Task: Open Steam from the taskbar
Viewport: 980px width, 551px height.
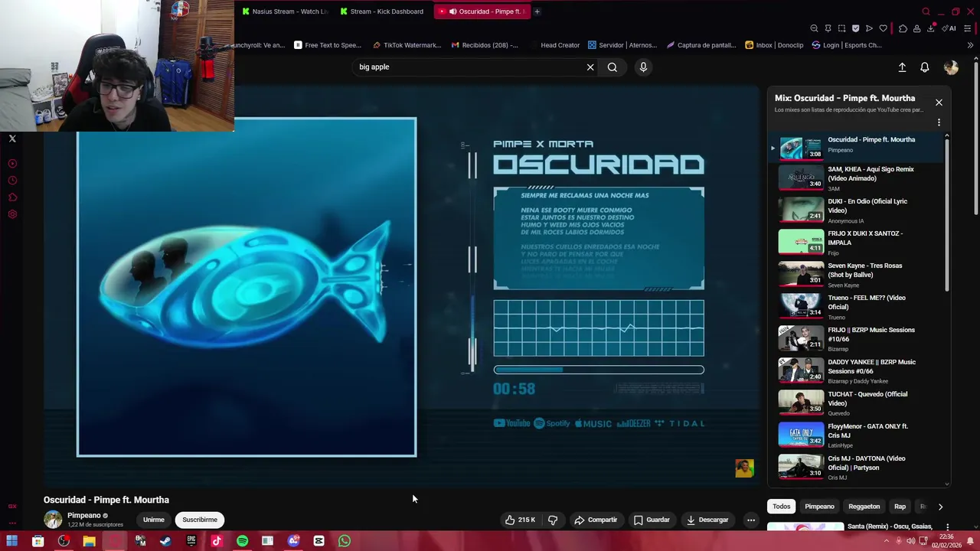Action: [x=165, y=541]
